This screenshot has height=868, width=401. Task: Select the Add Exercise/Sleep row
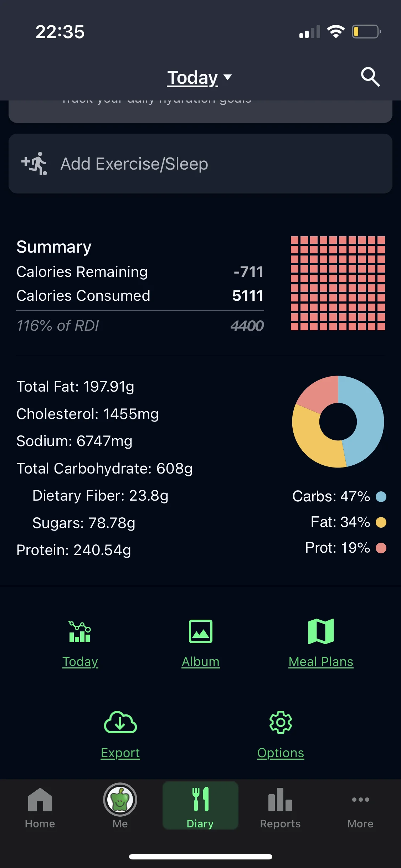click(x=200, y=164)
